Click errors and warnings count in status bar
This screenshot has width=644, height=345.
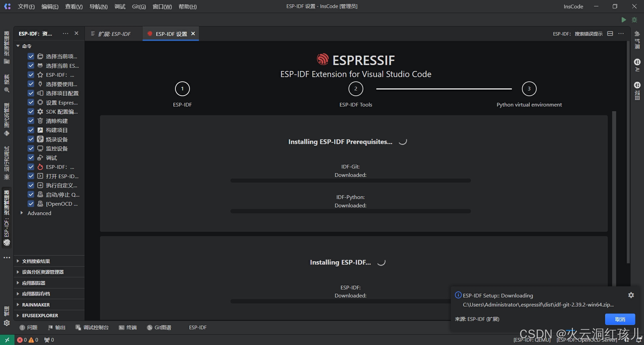28,340
